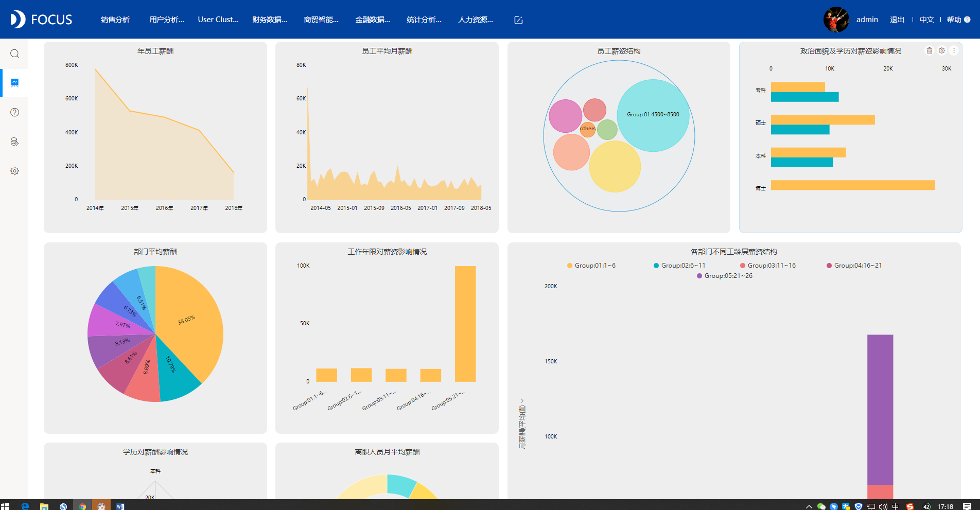The width and height of the screenshot is (980, 510).
Task: Click the 中文 language switch link
Action: 927,20
